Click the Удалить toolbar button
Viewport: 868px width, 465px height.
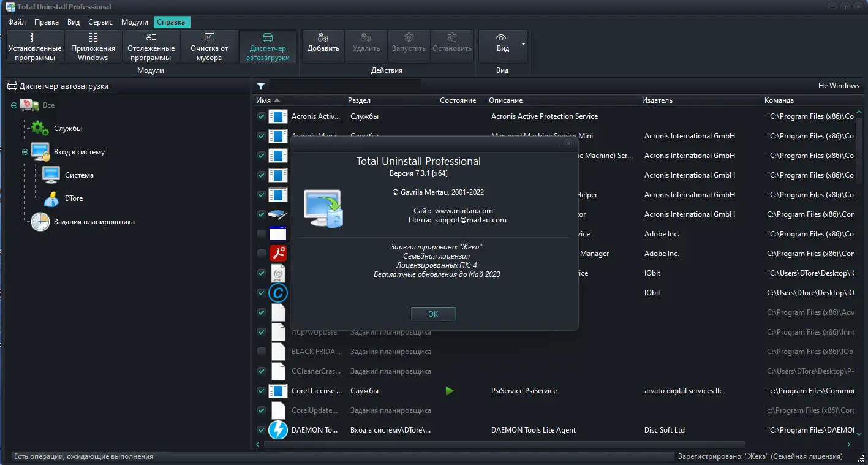point(366,47)
